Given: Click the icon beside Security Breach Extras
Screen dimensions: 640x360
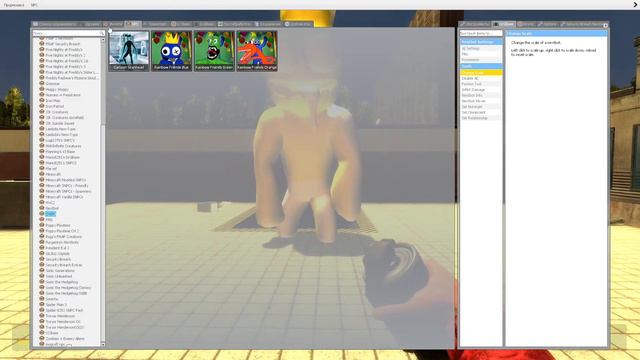Looking at the screenshot, I should pos(42,265).
